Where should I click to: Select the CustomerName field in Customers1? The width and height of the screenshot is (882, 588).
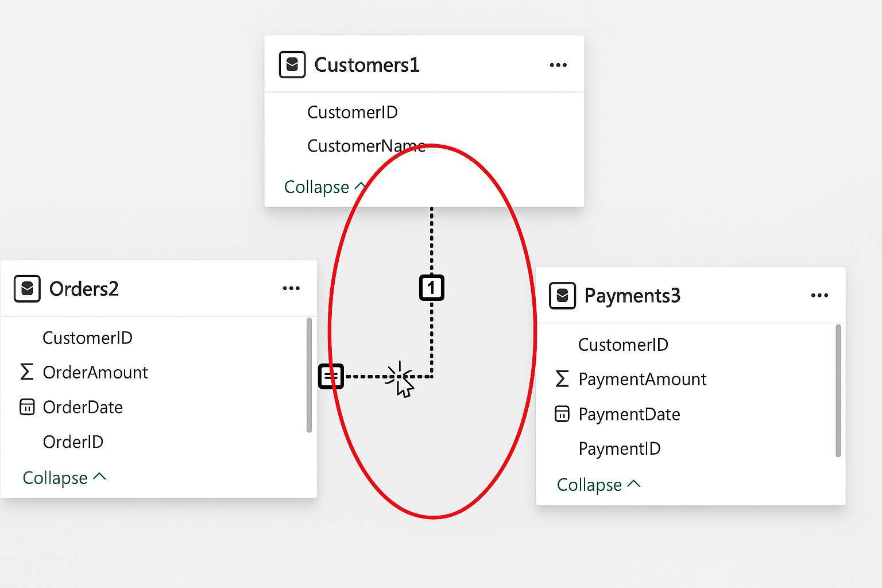coord(366,146)
